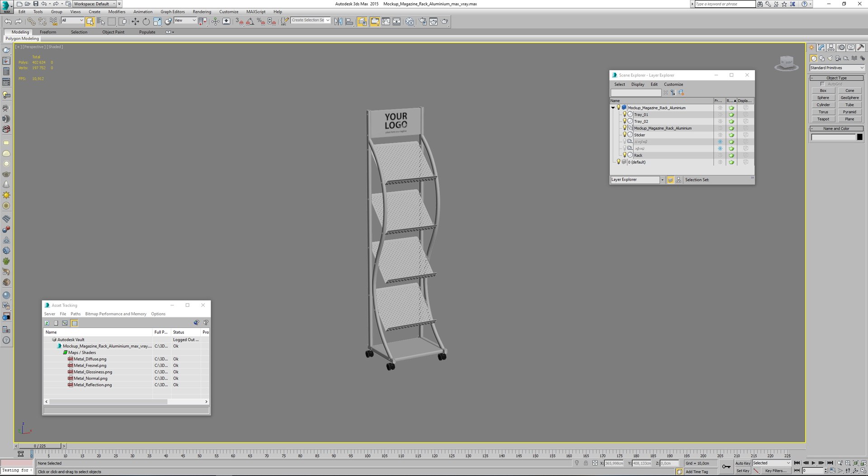Collapse the Object Type rollout
The width and height of the screenshot is (868, 476).
(x=836, y=78)
